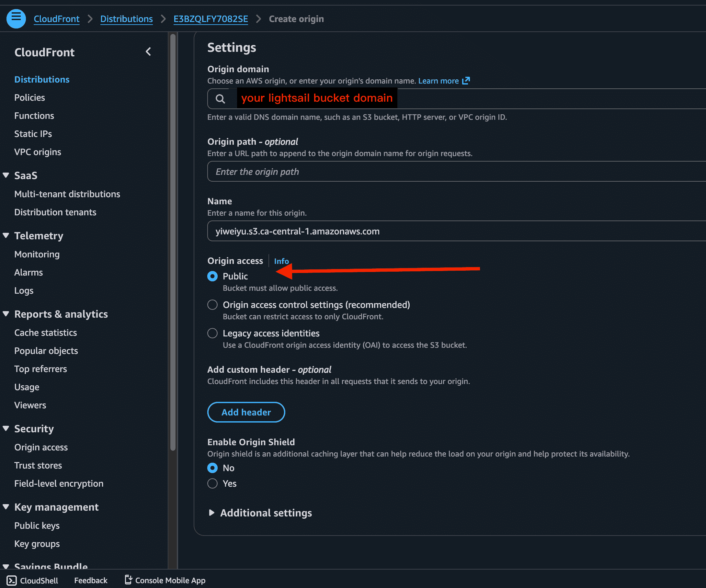Click the Origin path input field
Screen dimensions: 706x588
[x=437, y=172]
